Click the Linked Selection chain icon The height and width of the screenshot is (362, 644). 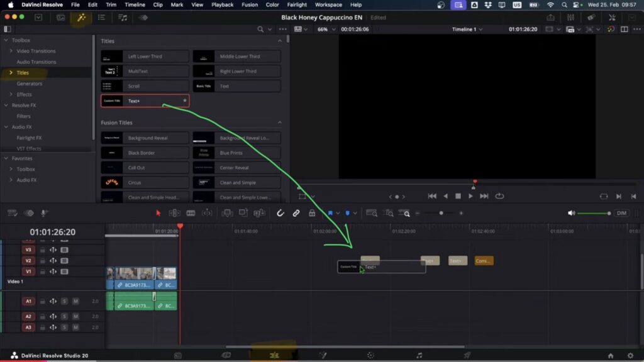click(296, 213)
